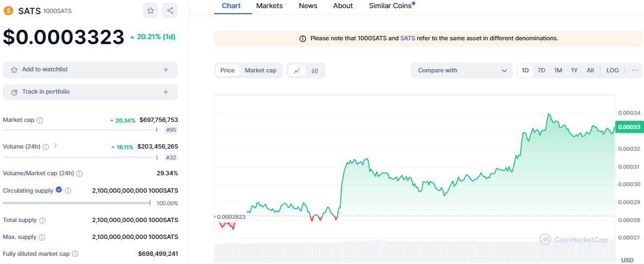Click the $0.0003323 price heading
The image size is (644, 264).
pyautogui.click(x=64, y=38)
